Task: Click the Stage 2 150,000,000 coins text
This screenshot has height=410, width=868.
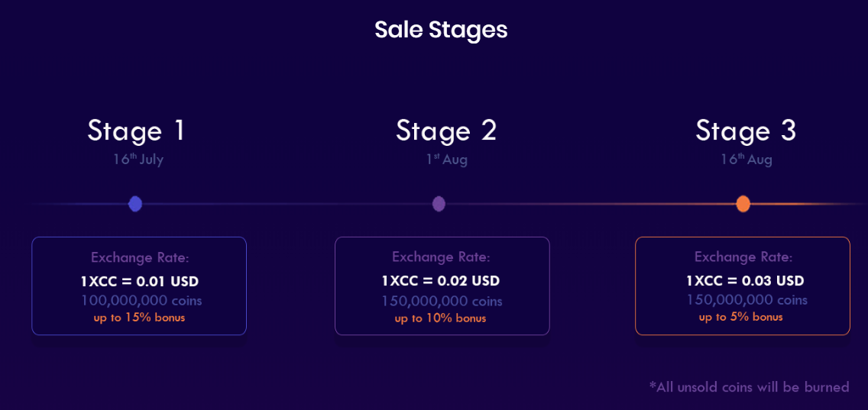Action: (x=442, y=301)
